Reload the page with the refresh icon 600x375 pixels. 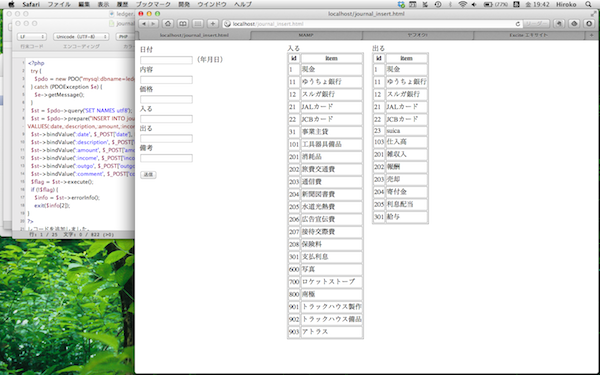[518, 24]
